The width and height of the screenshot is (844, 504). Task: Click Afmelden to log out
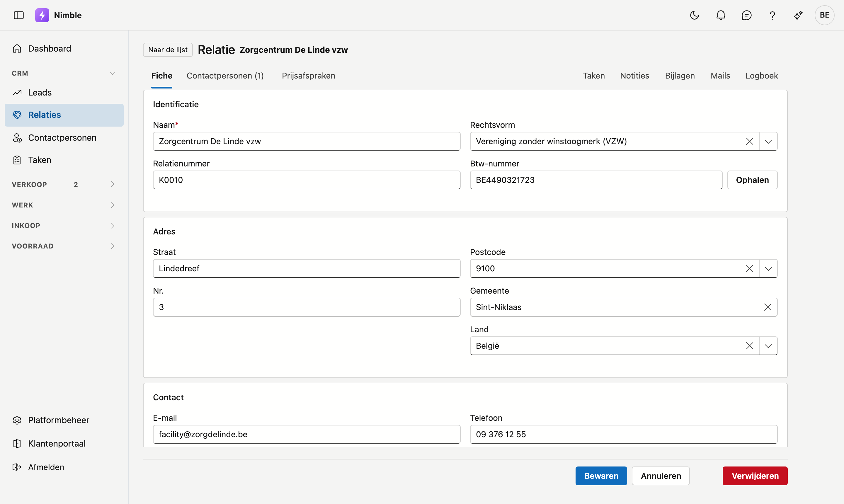(64, 467)
